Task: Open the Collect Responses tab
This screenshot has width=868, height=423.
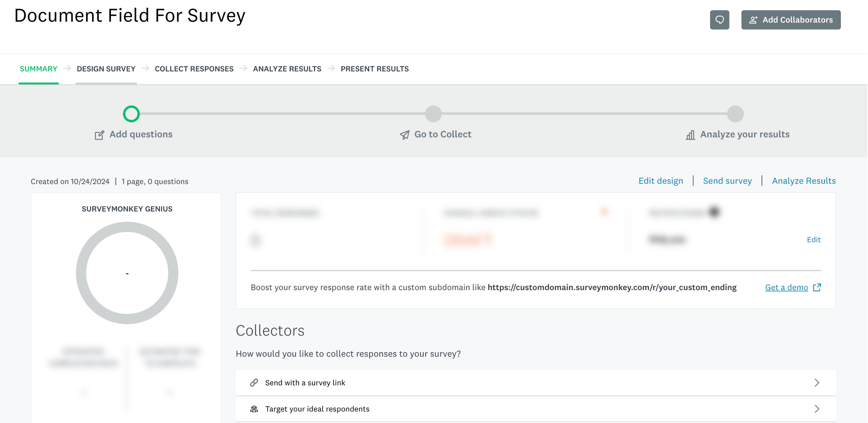Action: pos(194,69)
